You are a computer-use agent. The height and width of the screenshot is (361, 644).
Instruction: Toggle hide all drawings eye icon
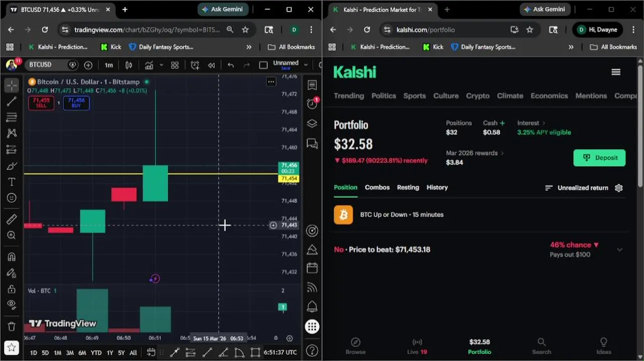(x=12, y=305)
